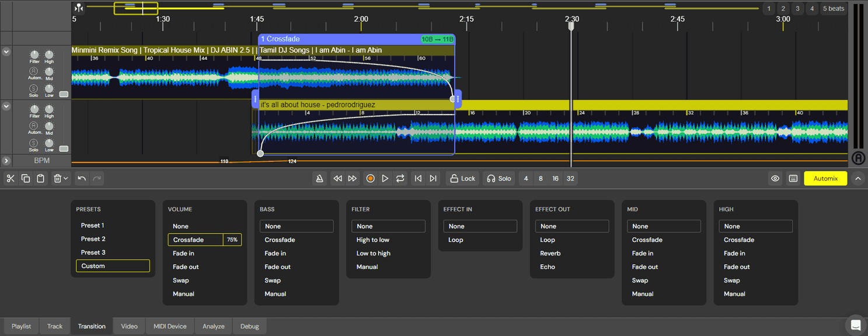The height and width of the screenshot is (336, 868).
Task: Click the paste clipboard icon
Action: [41, 179]
